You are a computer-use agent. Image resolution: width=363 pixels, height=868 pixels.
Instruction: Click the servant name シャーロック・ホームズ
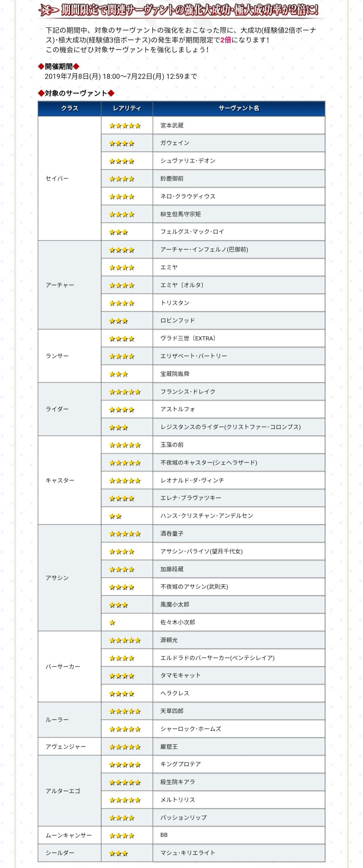[x=191, y=729]
